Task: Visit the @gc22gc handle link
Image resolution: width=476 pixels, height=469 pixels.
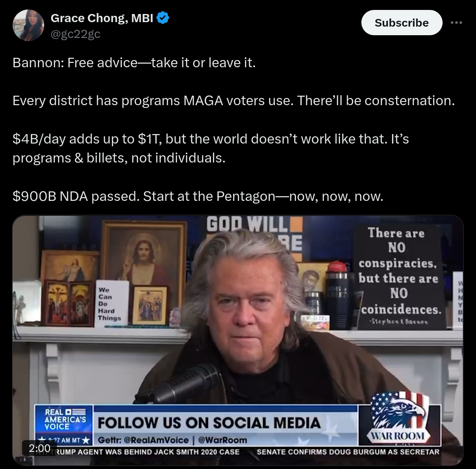Action: pyautogui.click(x=75, y=34)
